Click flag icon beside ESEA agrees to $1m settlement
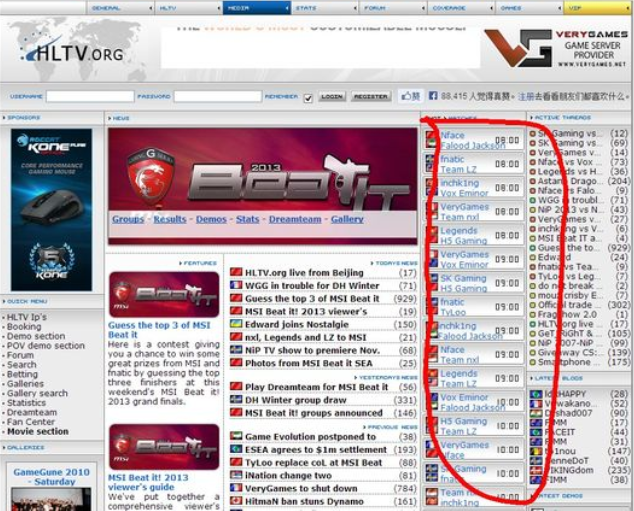Viewport: 634px width, 511px height. point(236,449)
